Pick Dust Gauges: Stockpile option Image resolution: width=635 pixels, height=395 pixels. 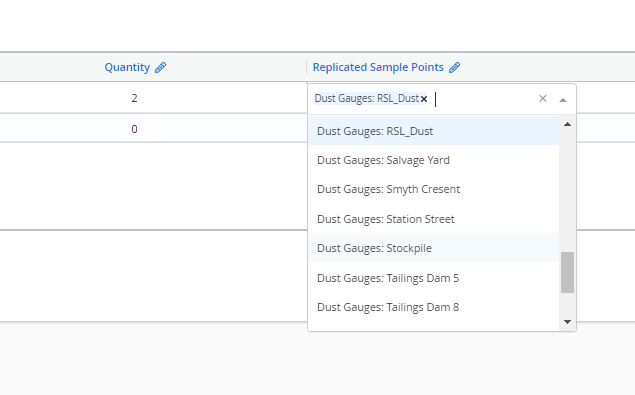pos(433,248)
